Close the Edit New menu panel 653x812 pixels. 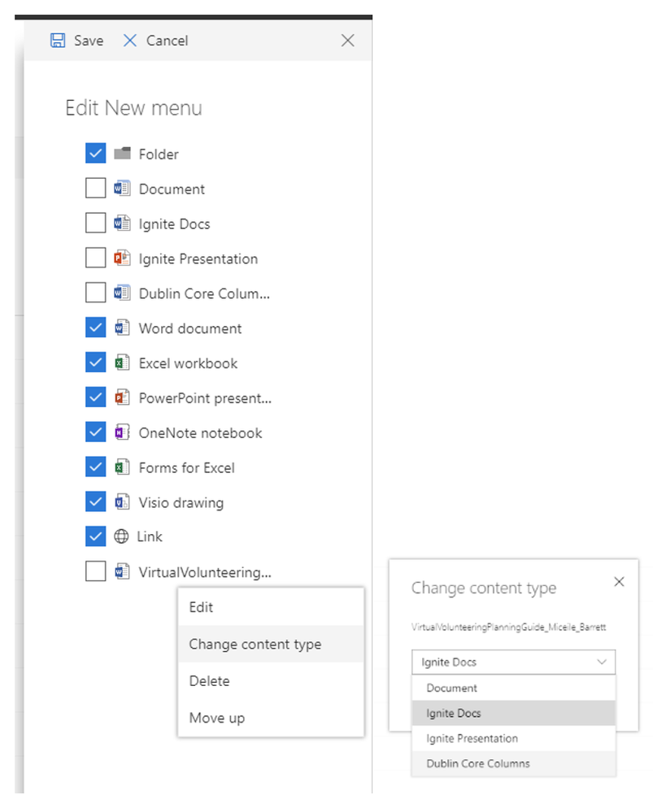point(348,41)
